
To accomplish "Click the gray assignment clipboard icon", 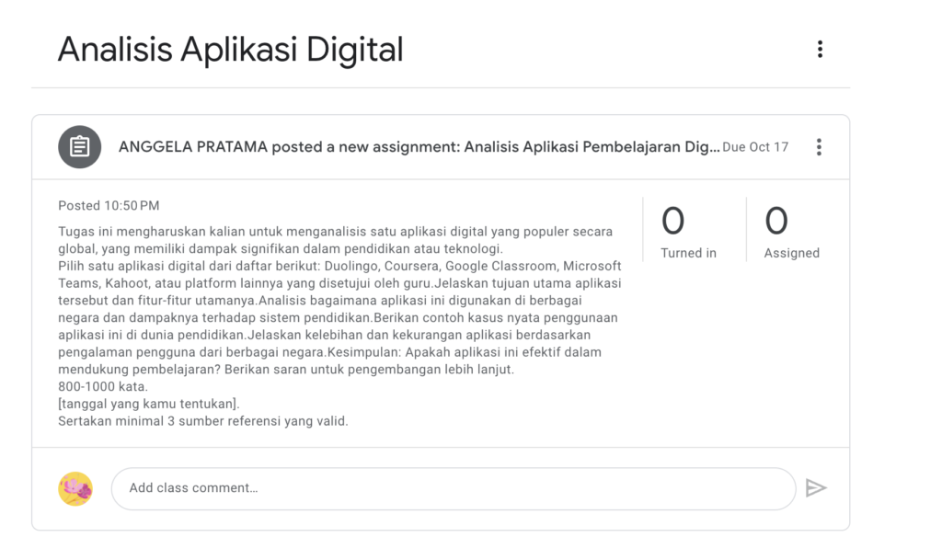I will coord(79,147).
